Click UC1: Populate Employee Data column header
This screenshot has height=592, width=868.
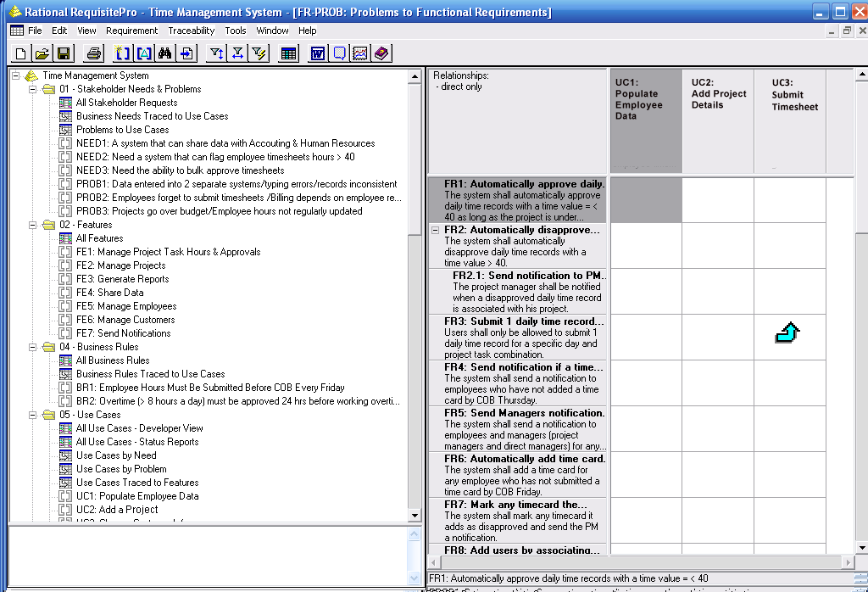(646, 120)
